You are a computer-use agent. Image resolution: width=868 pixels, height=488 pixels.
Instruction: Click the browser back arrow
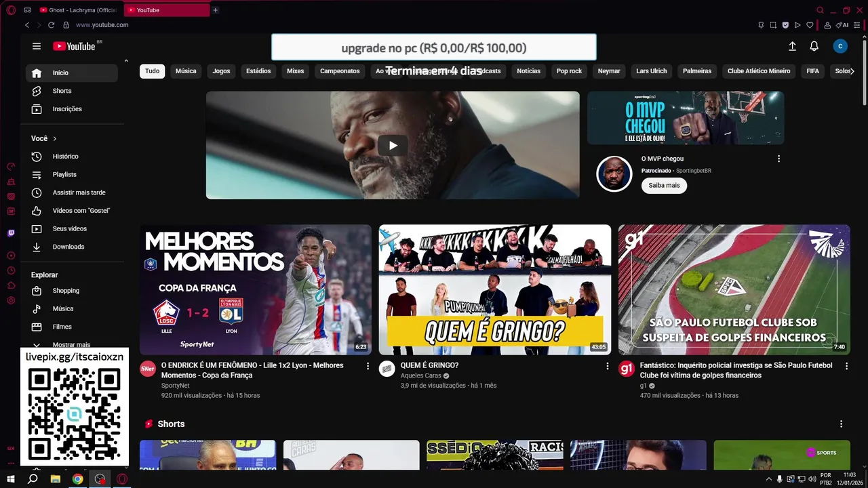pos(27,25)
